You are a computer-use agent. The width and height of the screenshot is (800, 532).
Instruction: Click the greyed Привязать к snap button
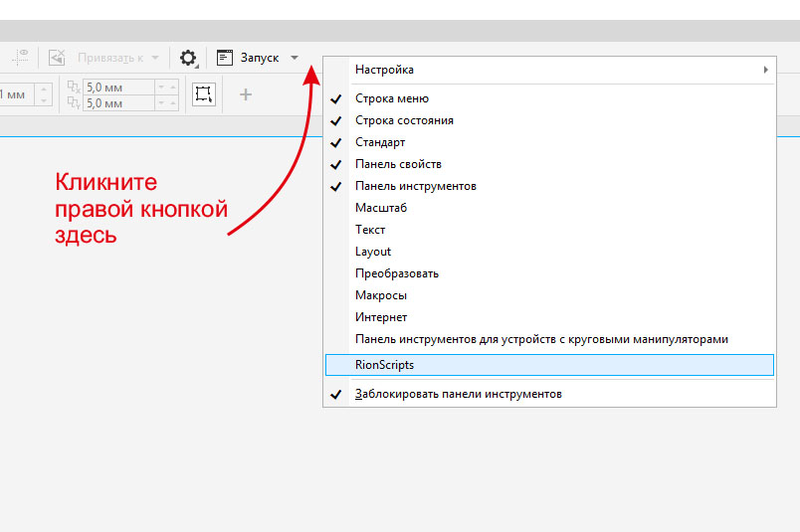110,58
